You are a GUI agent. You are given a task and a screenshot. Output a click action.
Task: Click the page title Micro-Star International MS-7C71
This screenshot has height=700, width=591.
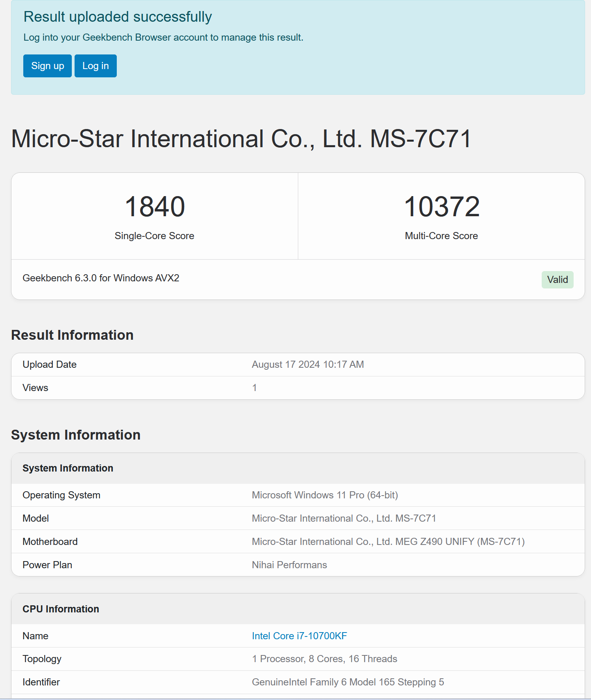coord(241,139)
